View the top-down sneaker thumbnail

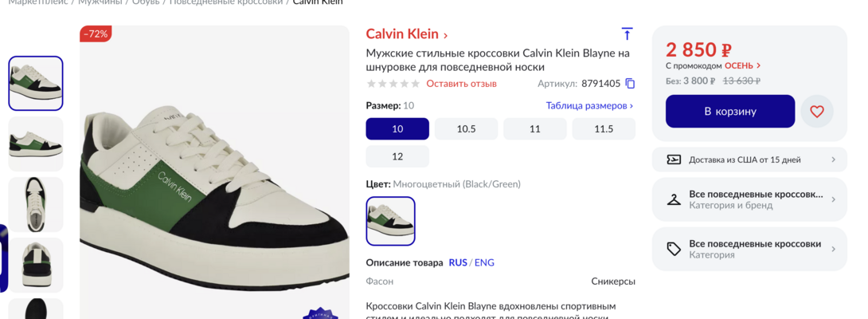pyautogui.click(x=36, y=205)
